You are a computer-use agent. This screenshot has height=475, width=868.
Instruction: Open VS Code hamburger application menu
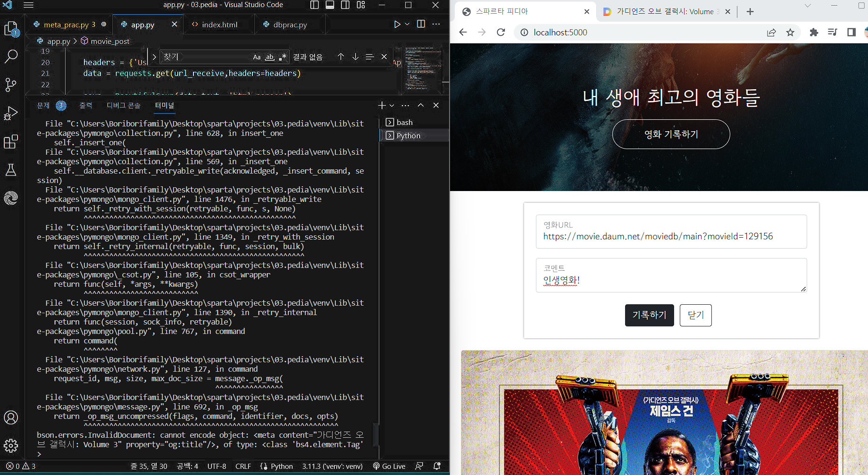point(28,5)
